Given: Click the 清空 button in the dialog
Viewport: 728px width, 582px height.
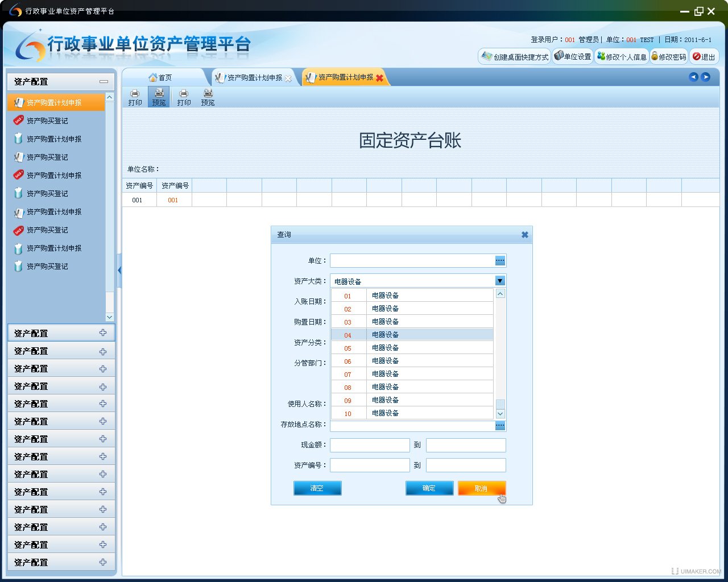Looking at the screenshot, I should click(317, 488).
